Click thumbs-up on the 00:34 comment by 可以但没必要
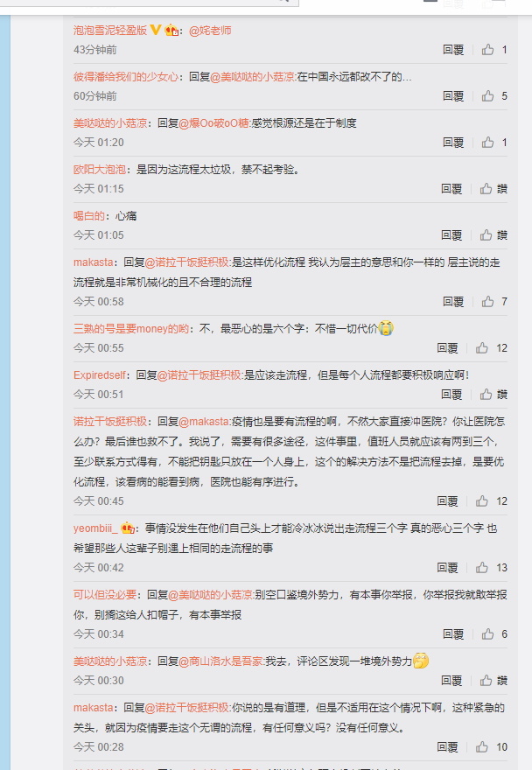 point(487,634)
